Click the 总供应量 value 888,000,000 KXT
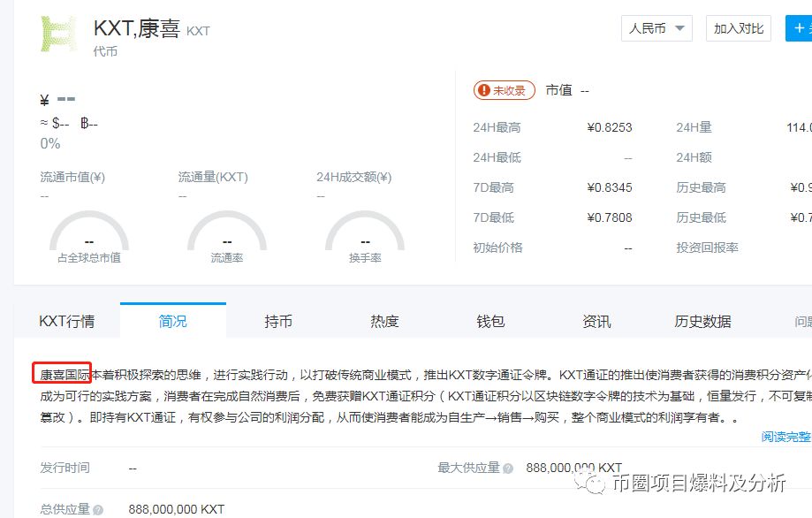The height and width of the screenshot is (518, 812). coord(177,509)
